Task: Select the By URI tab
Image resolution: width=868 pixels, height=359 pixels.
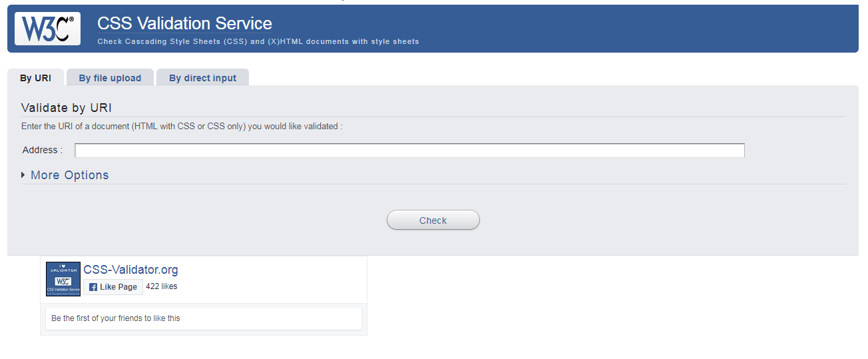Action: coord(35,78)
